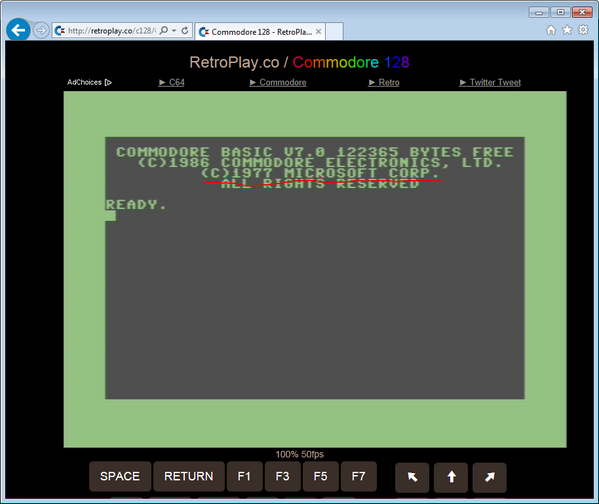
Task: Open the Commodore ad link
Action: pos(278,82)
